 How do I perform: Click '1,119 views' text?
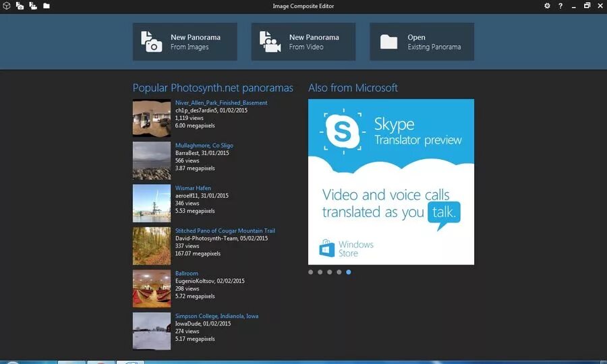(x=190, y=118)
